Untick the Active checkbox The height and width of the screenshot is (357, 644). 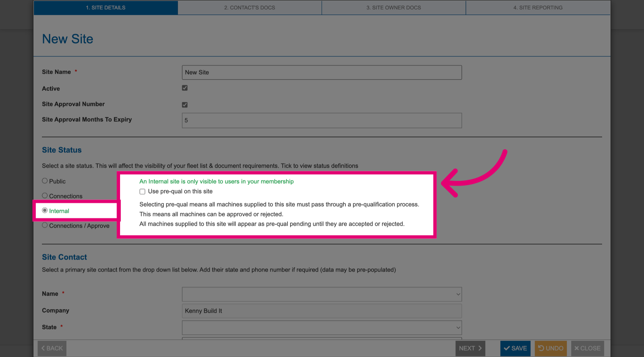pyautogui.click(x=185, y=88)
